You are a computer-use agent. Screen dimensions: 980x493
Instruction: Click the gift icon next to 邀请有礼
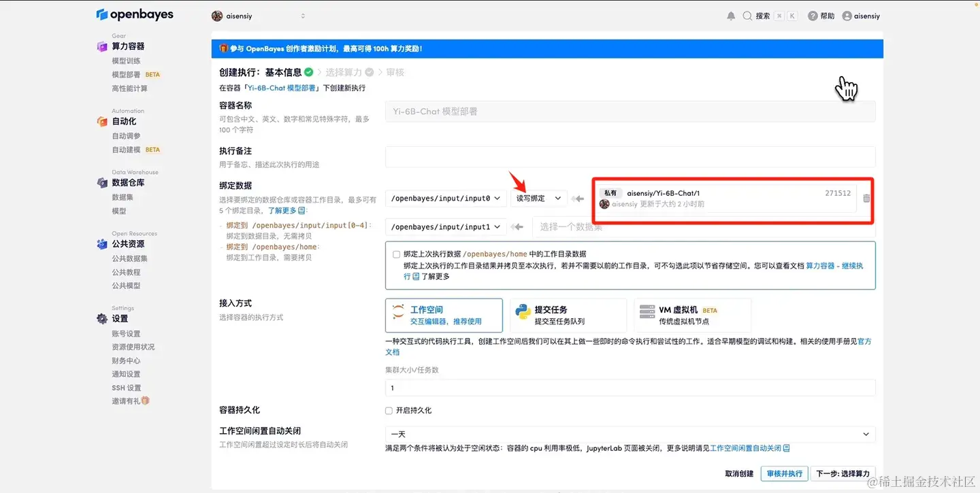145,401
